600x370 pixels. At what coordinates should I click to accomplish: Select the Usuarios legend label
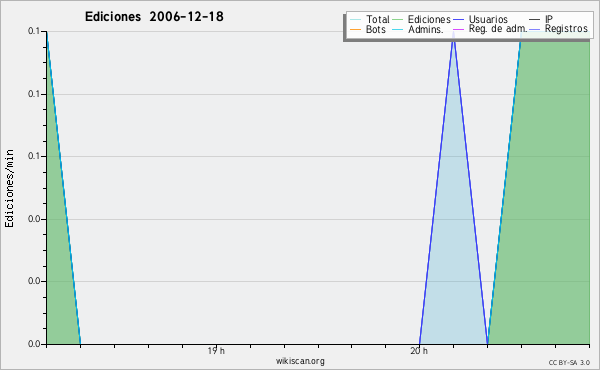coord(488,19)
